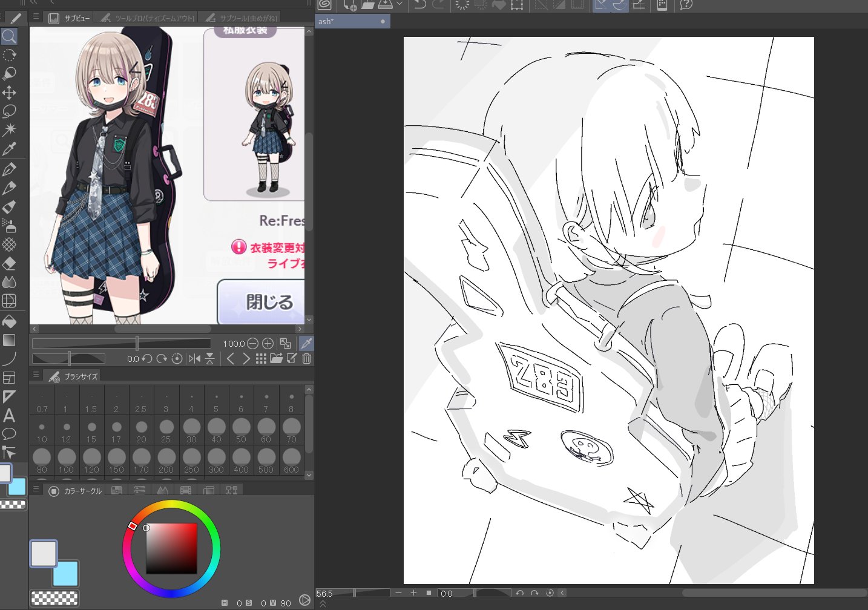Select the Gradient tool
This screenshot has height=610, width=868.
tap(9, 340)
